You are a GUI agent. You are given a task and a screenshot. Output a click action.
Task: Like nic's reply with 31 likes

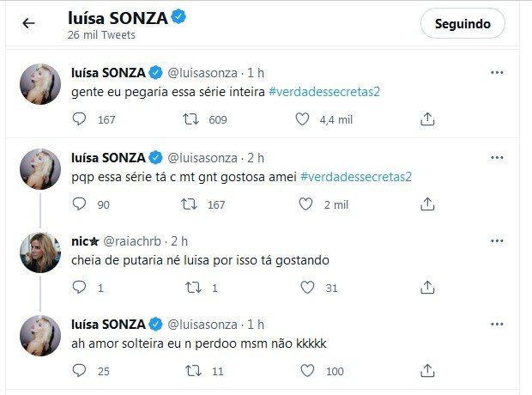coord(307,288)
